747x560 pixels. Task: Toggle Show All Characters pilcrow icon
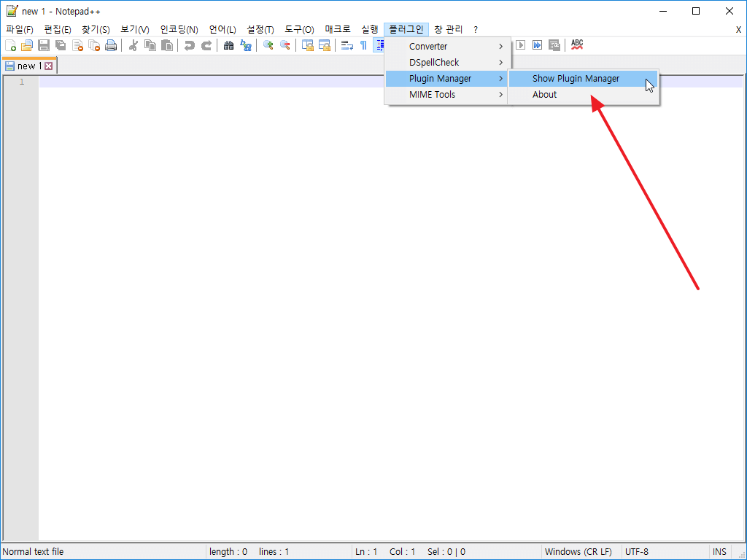(x=363, y=45)
